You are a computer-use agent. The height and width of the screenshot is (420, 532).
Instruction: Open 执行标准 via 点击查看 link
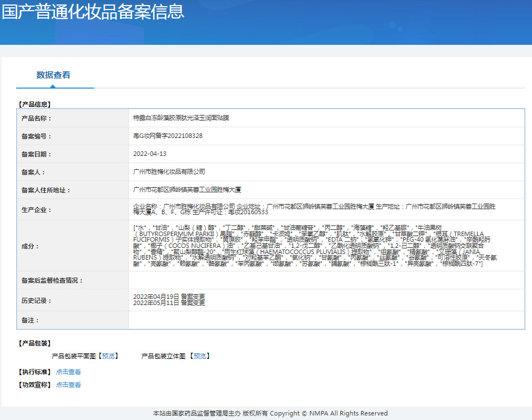pyautogui.click(x=68, y=371)
